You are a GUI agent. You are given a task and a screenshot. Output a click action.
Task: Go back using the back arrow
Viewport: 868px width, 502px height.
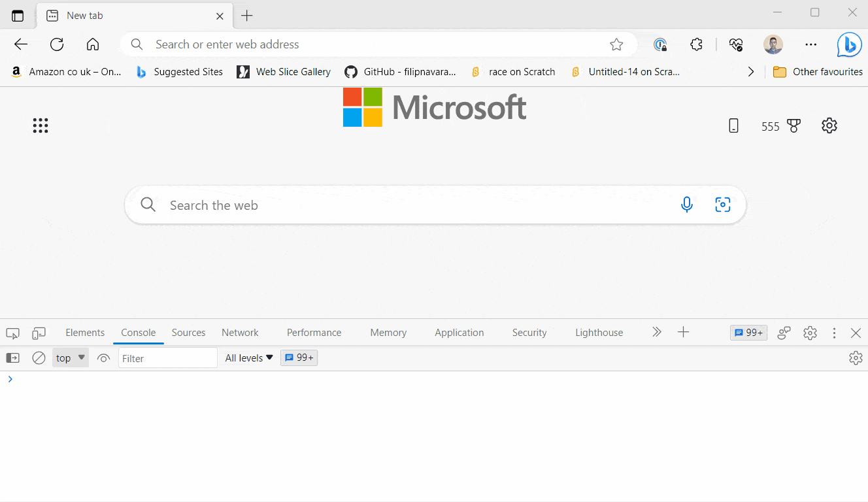coord(21,44)
